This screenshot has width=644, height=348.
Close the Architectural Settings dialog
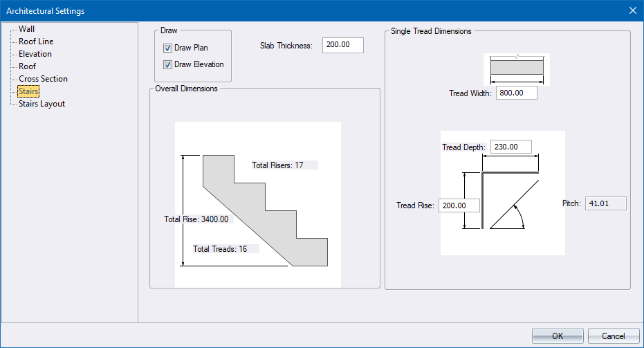point(632,10)
